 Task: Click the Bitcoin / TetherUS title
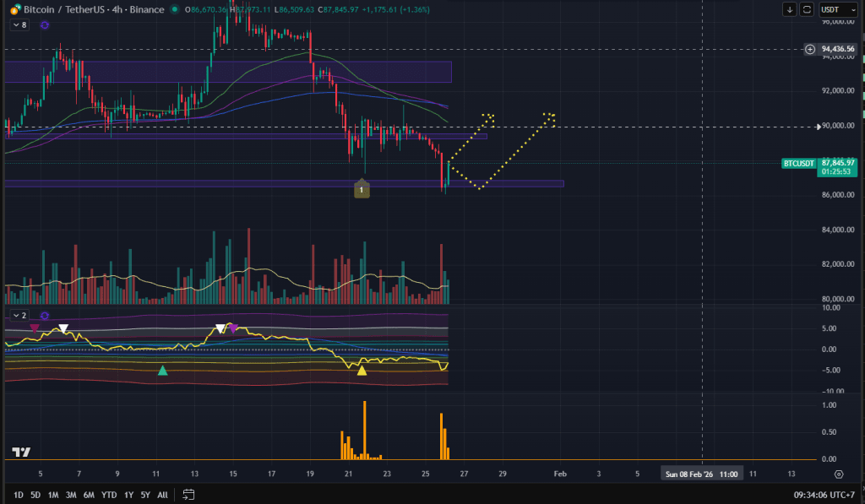click(71, 9)
